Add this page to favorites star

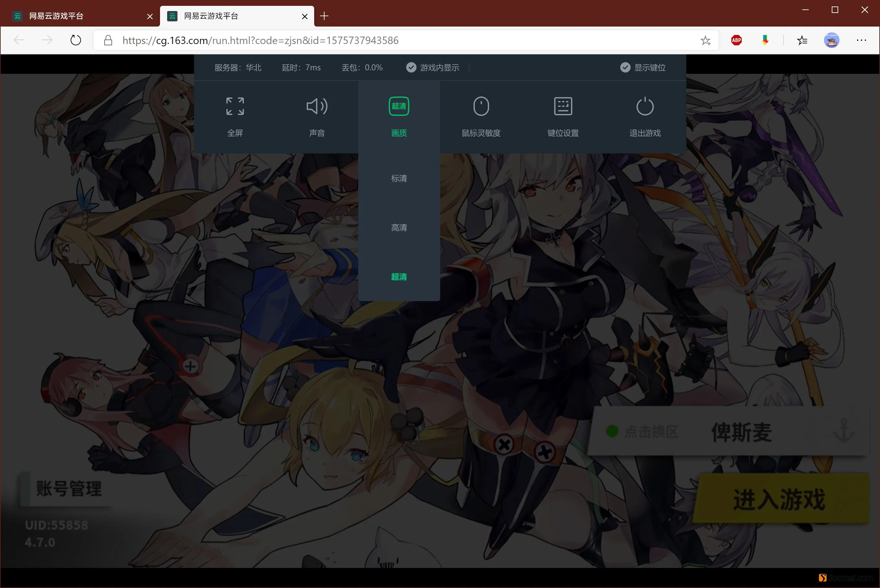pyautogui.click(x=705, y=40)
